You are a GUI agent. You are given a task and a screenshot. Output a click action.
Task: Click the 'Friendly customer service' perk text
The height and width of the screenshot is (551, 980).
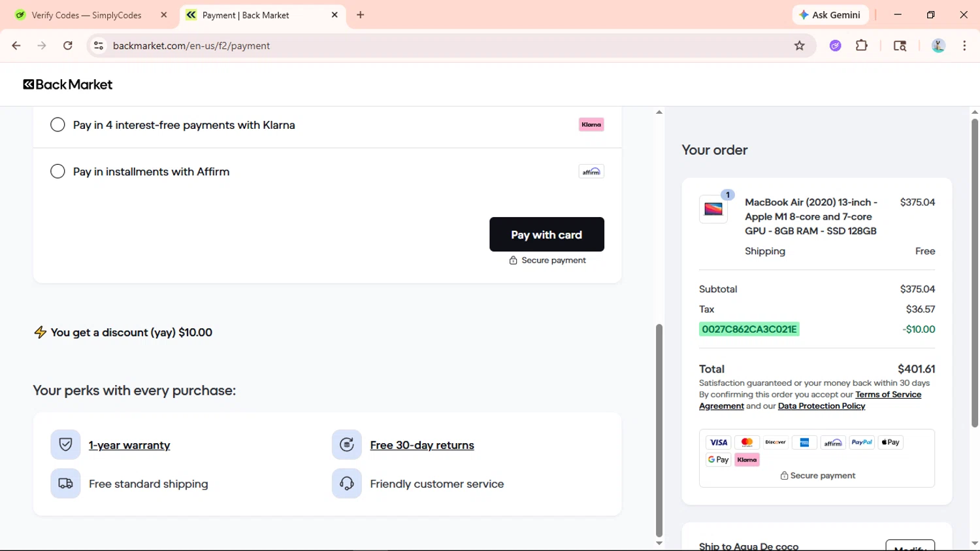(x=437, y=484)
